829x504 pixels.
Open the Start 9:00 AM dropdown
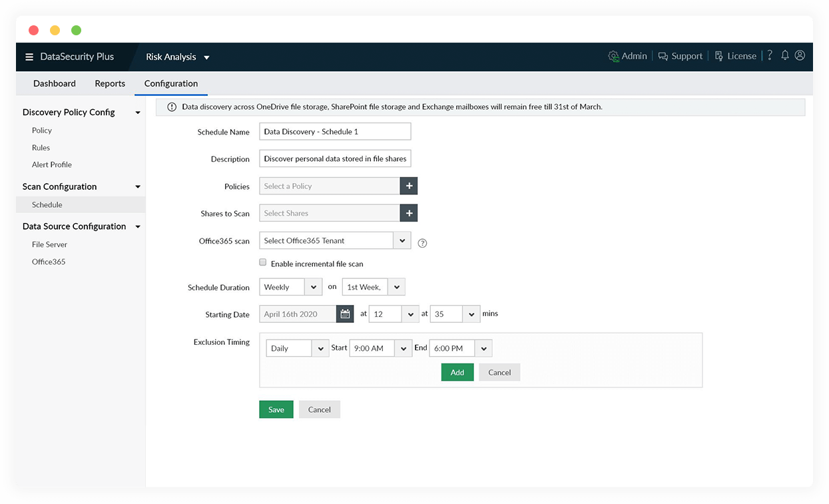click(381, 348)
